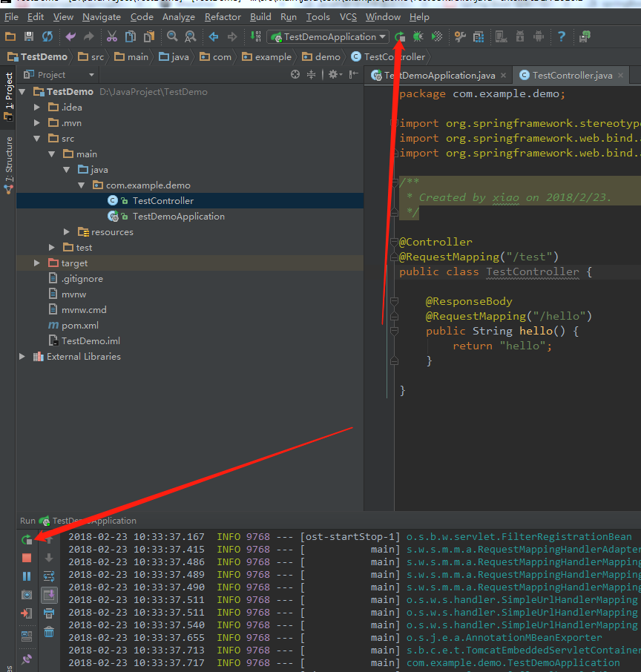
Task: Expand the resources folder
Action: point(67,232)
